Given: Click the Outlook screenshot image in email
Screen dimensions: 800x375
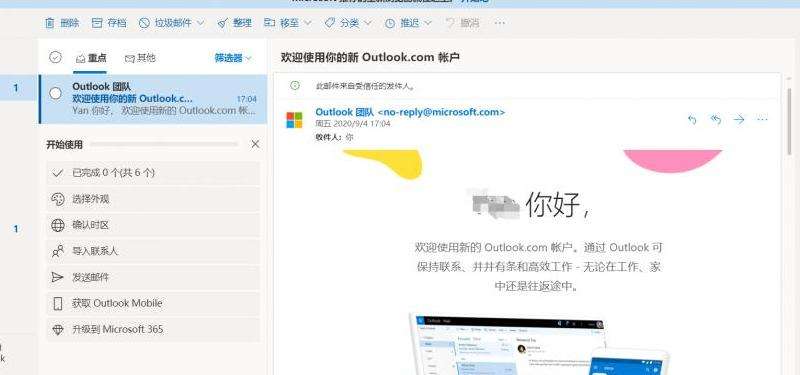Looking at the screenshot, I should 539,343.
